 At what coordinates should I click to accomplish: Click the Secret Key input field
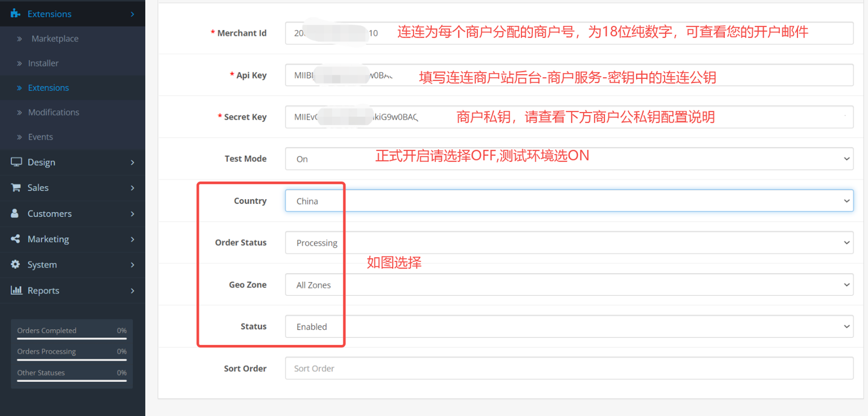pyautogui.click(x=569, y=117)
